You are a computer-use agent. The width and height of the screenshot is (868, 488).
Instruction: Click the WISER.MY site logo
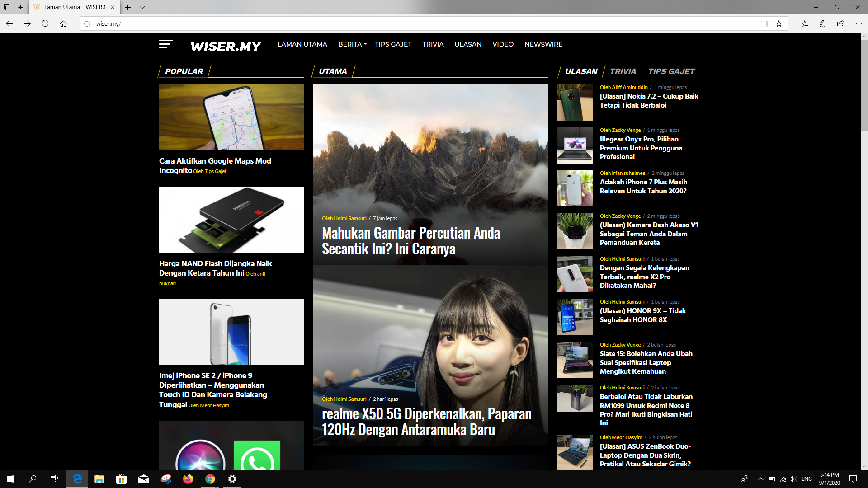(x=226, y=46)
